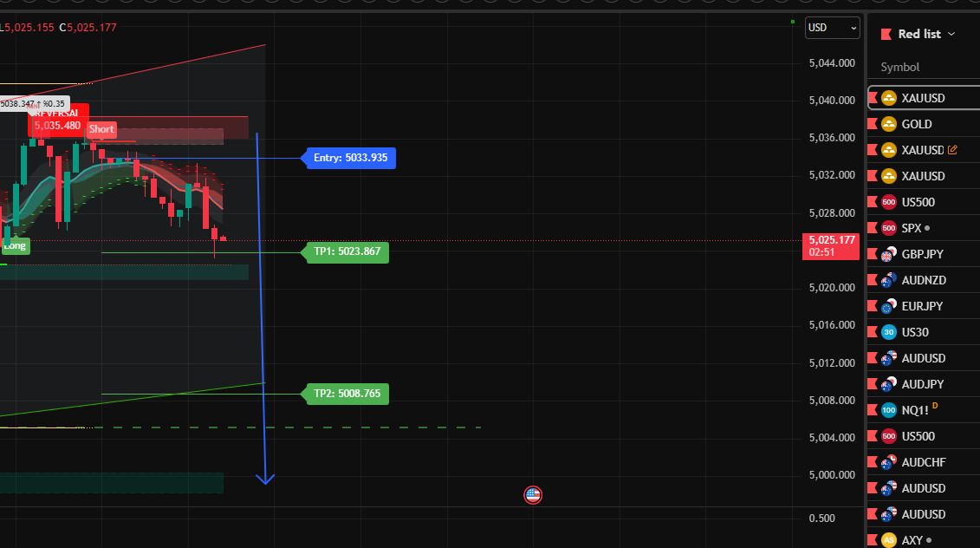The height and width of the screenshot is (548, 980).
Task: Select the first XAUUSD watchlist row
Action: click(923, 98)
